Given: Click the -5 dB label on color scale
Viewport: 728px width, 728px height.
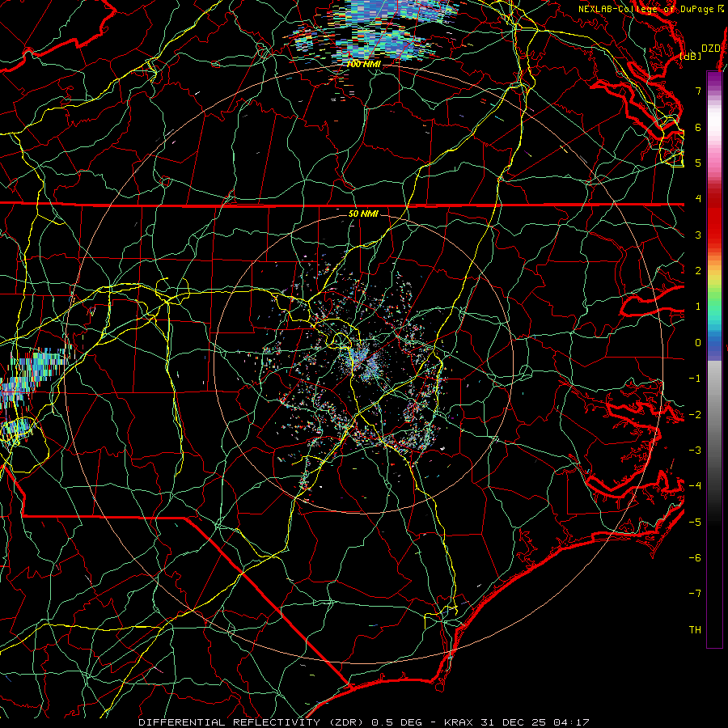Looking at the screenshot, I should point(695,523).
